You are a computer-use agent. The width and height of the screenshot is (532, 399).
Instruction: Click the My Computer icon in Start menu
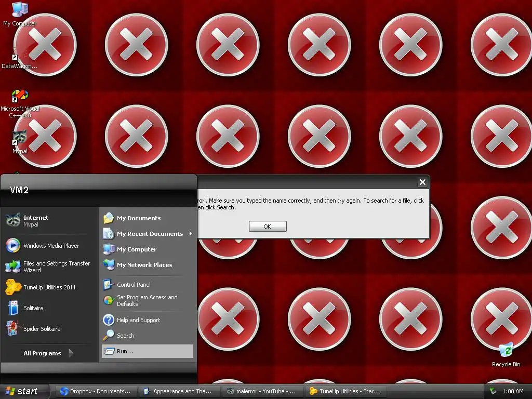(x=109, y=249)
